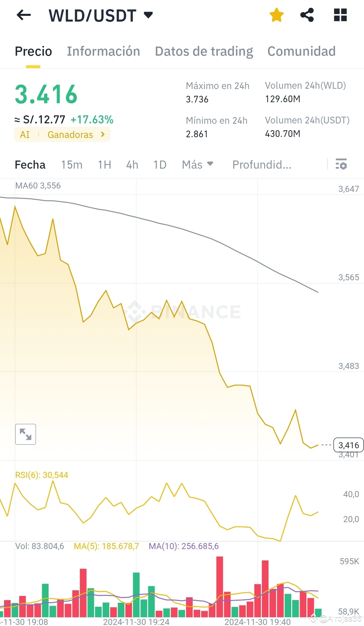The image size is (364, 626).
Task: Tap the current price marker 3,416
Action: [348, 445]
